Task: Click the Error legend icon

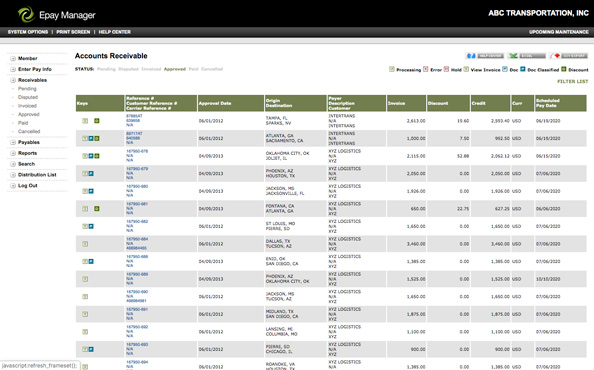Action: tap(426, 69)
